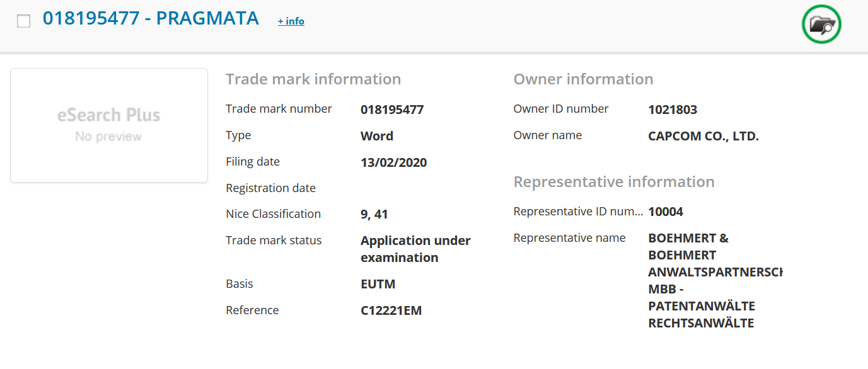Select owner name CAPCOM CO., LTD.

click(703, 136)
